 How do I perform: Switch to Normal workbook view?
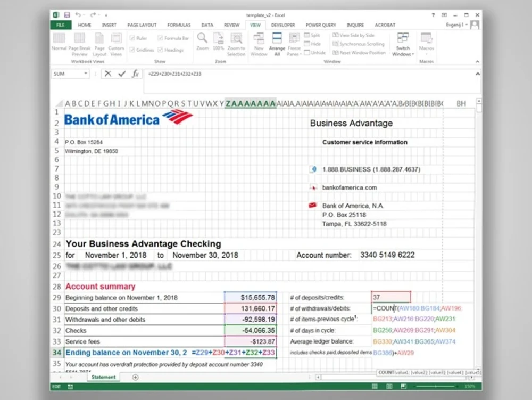pos(59,42)
